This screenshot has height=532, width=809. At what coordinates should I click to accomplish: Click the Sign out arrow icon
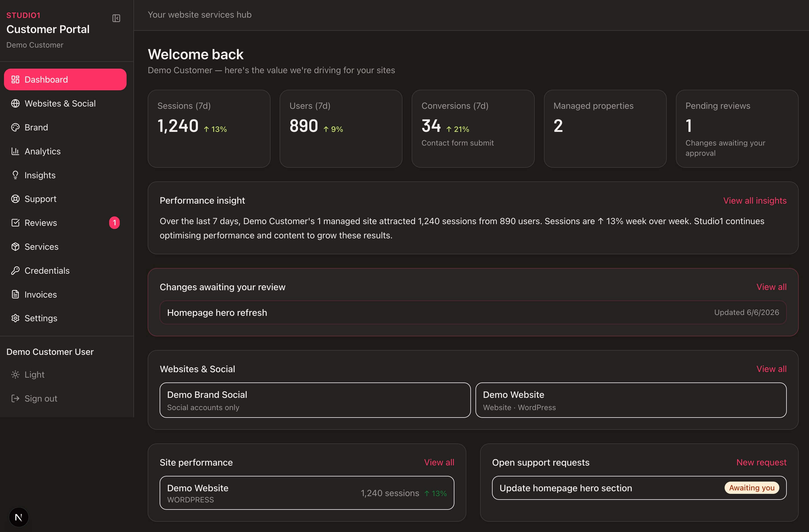15,398
